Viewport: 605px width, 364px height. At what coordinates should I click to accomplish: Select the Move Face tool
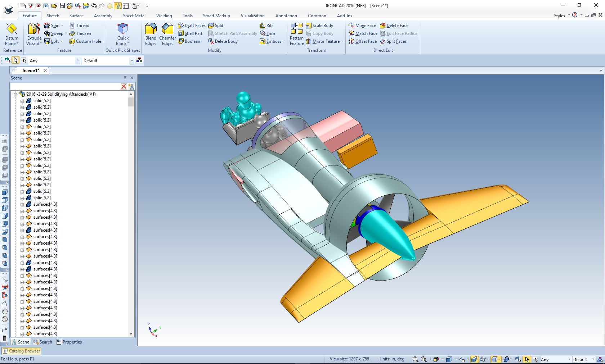click(x=362, y=26)
